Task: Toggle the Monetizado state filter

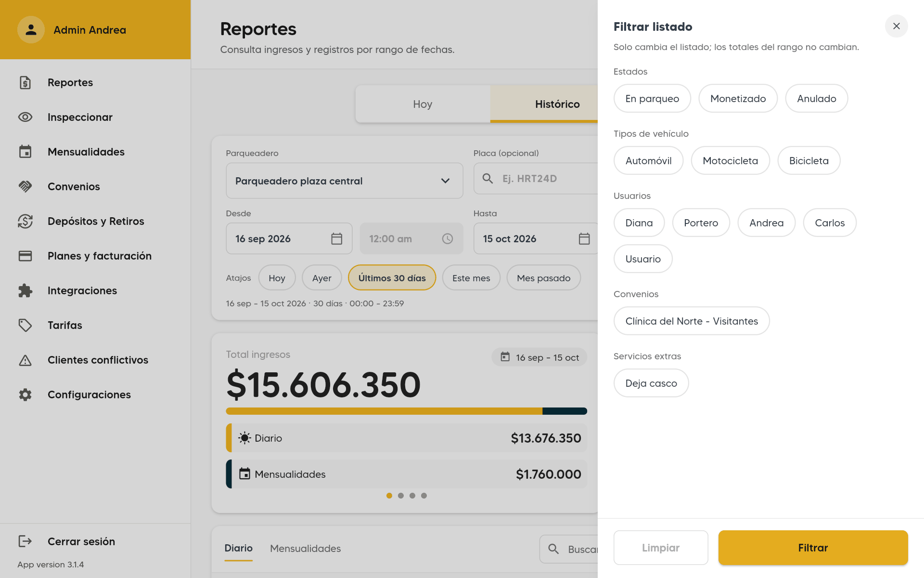Action: pyautogui.click(x=738, y=98)
